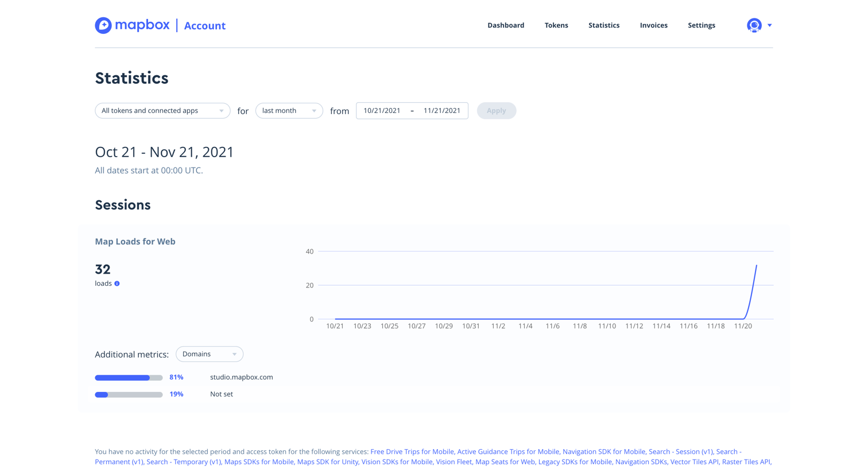Click the Mapbox logo icon

tap(103, 25)
